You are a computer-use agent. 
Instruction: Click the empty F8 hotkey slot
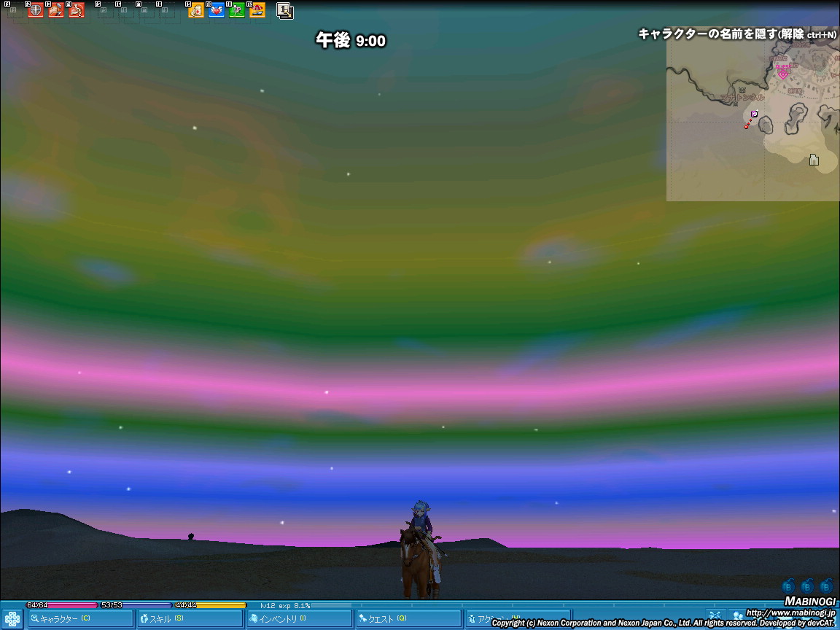(166, 10)
